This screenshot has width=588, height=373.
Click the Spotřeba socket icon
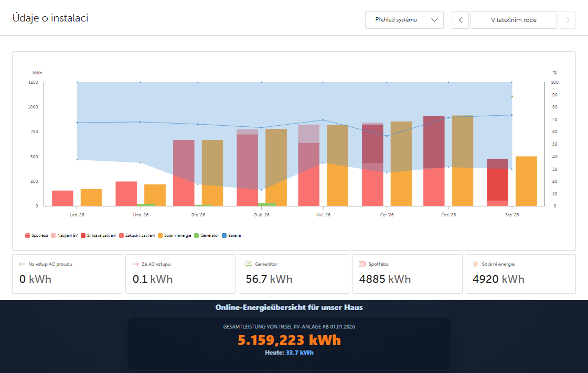[362, 264]
